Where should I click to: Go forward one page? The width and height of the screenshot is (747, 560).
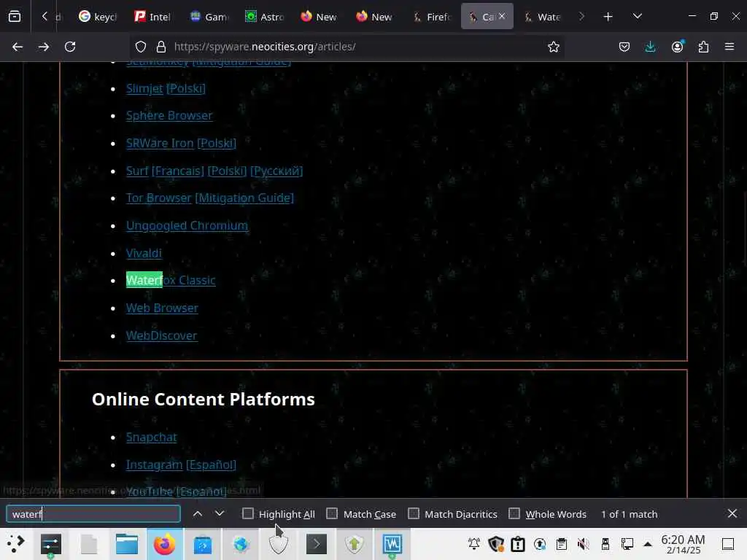[x=43, y=47]
